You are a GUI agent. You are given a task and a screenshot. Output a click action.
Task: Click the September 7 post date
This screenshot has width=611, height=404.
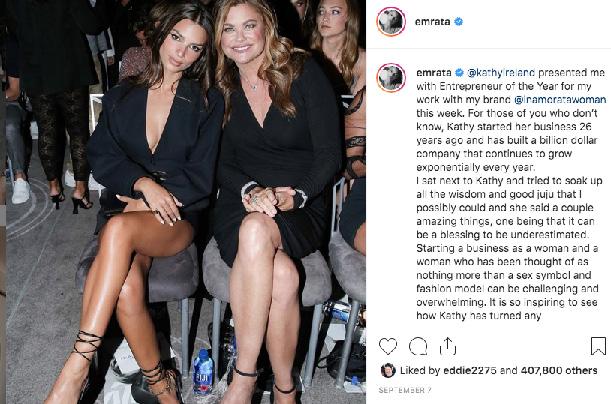(x=404, y=390)
